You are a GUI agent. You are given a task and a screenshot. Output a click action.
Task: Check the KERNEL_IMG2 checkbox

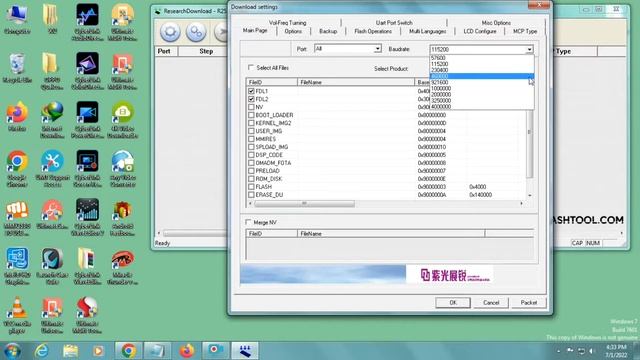click(251, 123)
